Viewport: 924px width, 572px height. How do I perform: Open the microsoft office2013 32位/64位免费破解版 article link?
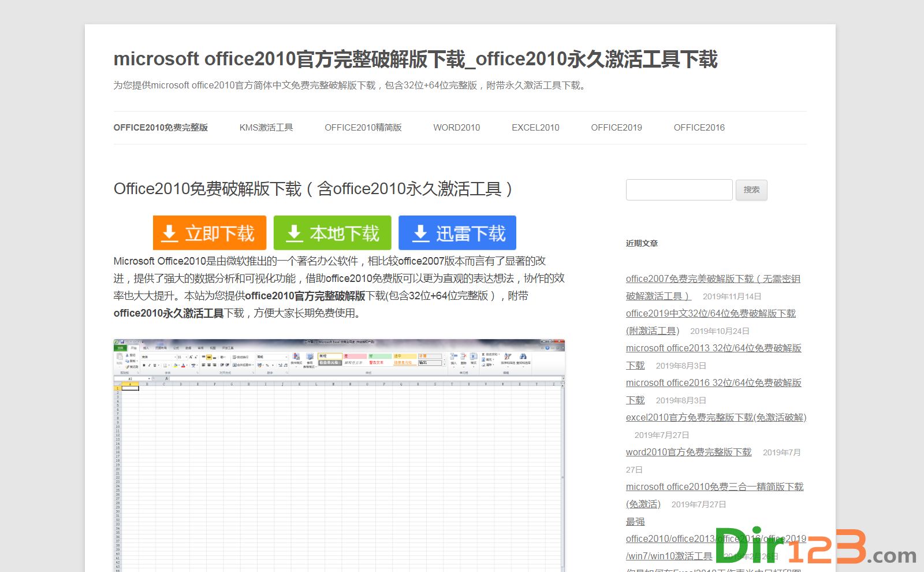point(714,348)
